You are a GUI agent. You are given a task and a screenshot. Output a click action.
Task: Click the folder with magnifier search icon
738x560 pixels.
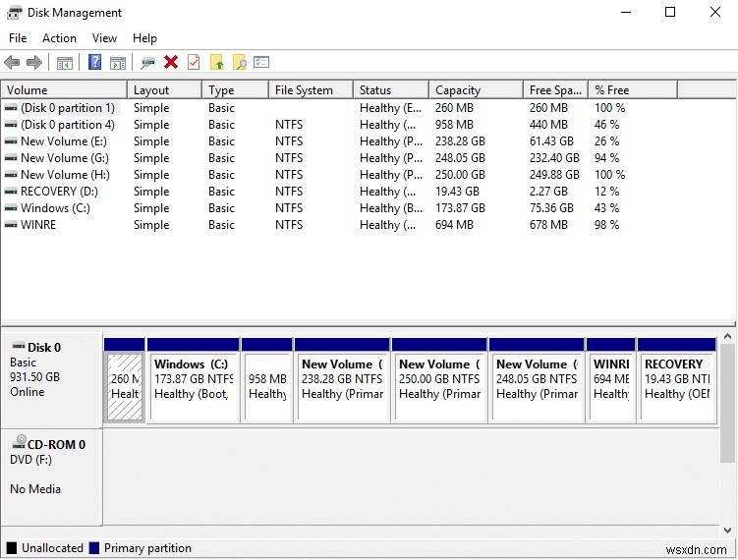[x=239, y=63]
